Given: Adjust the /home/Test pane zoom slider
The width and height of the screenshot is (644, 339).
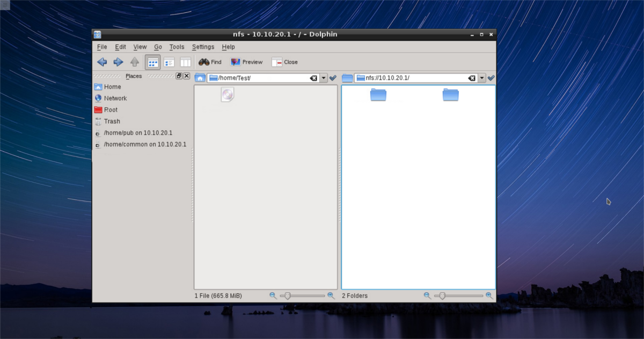Looking at the screenshot, I should point(302,295).
